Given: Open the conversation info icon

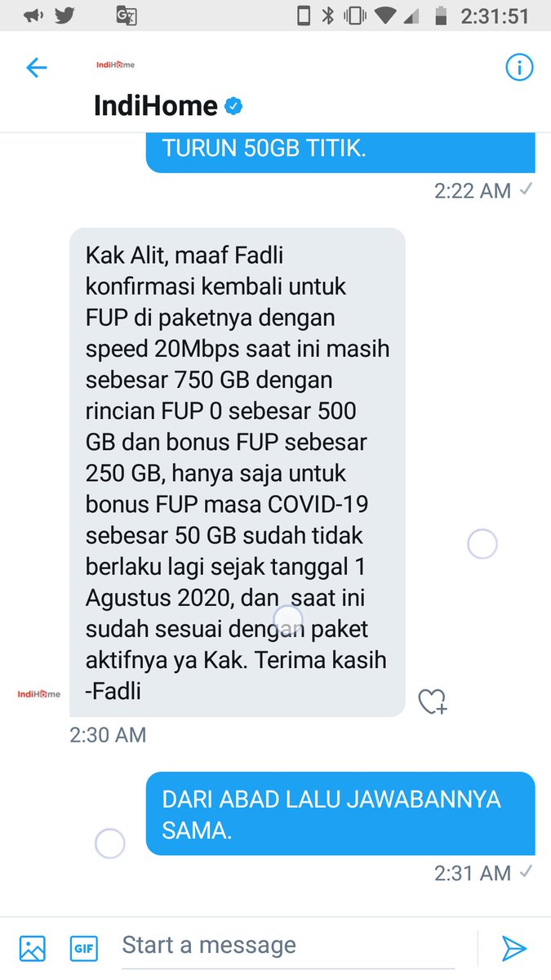Looking at the screenshot, I should click(519, 68).
